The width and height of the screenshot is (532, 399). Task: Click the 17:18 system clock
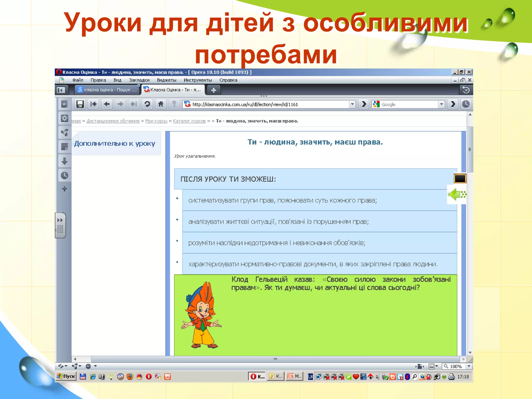coord(463,376)
